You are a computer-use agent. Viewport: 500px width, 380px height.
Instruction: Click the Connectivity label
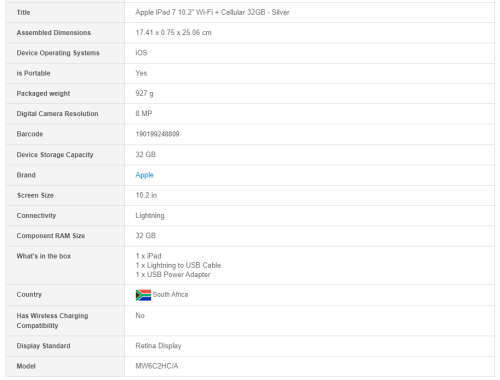36,216
